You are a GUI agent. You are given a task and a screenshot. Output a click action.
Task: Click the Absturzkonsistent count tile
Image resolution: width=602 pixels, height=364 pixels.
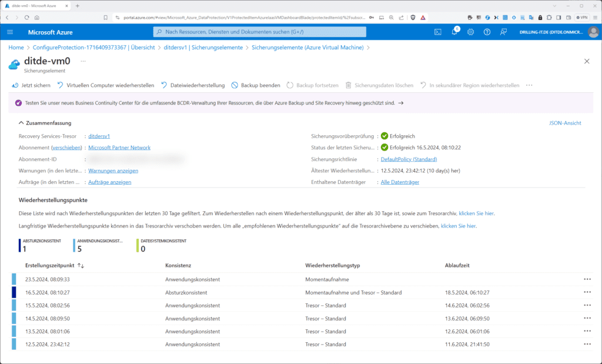tap(41, 245)
